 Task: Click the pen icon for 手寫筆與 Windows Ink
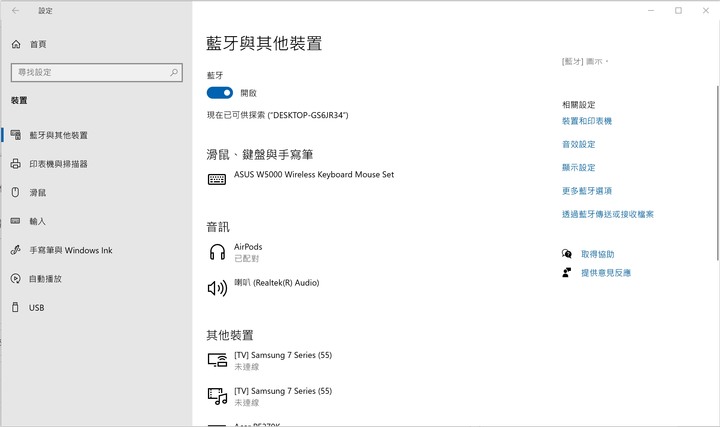[16, 250]
